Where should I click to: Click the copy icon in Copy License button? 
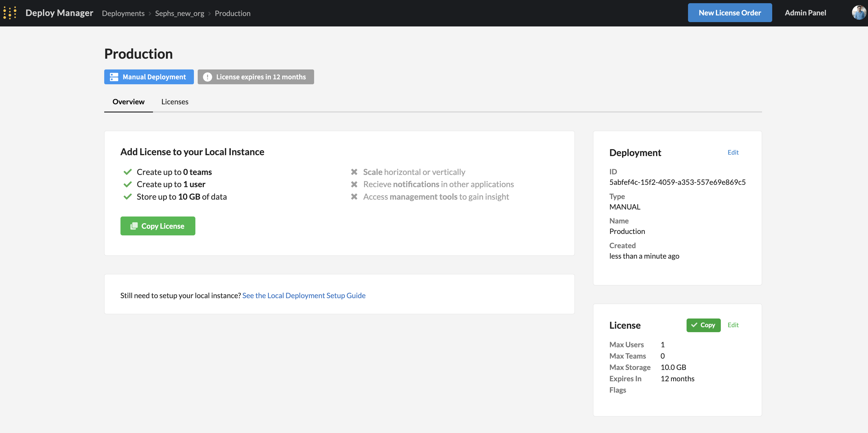click(x=134, y=226)
